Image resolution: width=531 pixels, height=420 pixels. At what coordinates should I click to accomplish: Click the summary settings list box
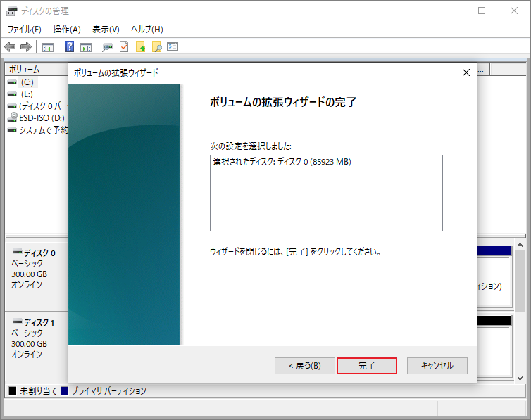[326, 193]
